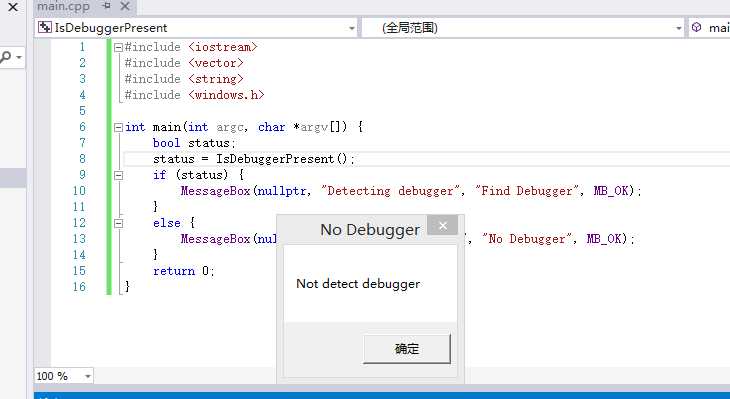Open the IsDebuggerPresent project dropdown
The width and height of the screenshot is (730, 399).
[x=351, y=28]
